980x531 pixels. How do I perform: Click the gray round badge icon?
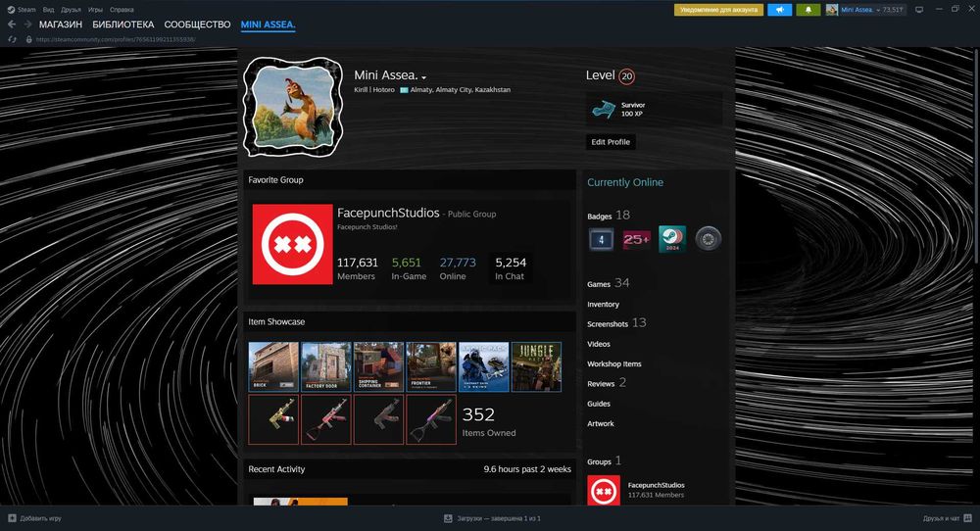pyautogui.click(x=709, y=239)
